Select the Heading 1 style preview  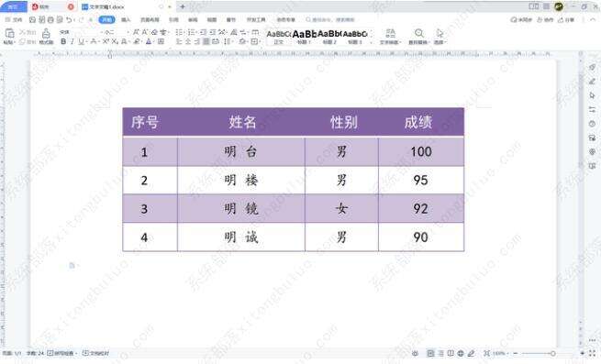pos(305,37)
